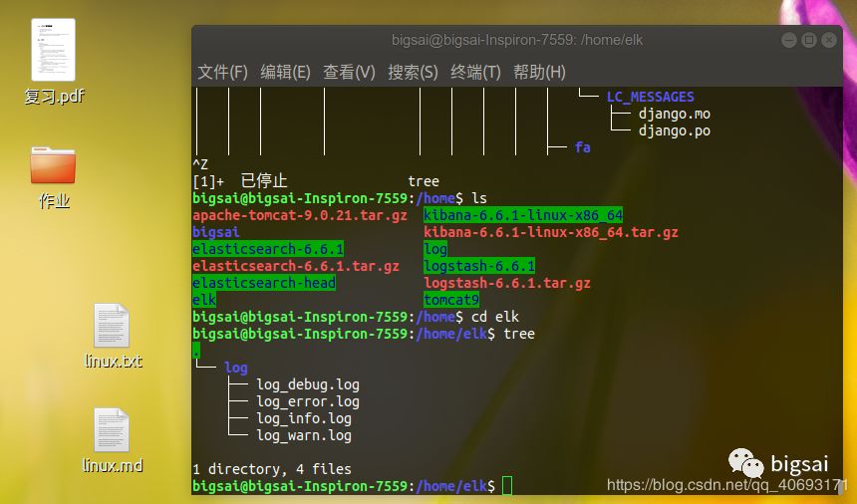Open the 编辑(E) menu
This screenshot has height=504, width=857.
point(285,72)
